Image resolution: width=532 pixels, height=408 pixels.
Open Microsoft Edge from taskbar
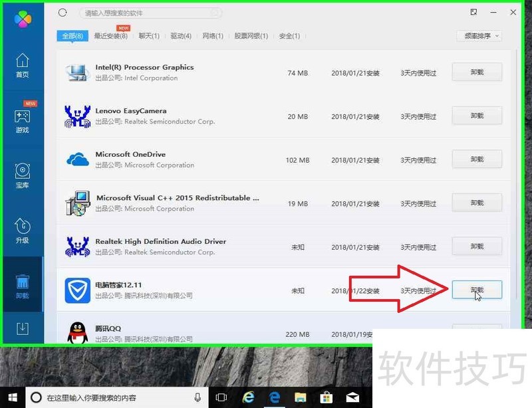[274, 397]
